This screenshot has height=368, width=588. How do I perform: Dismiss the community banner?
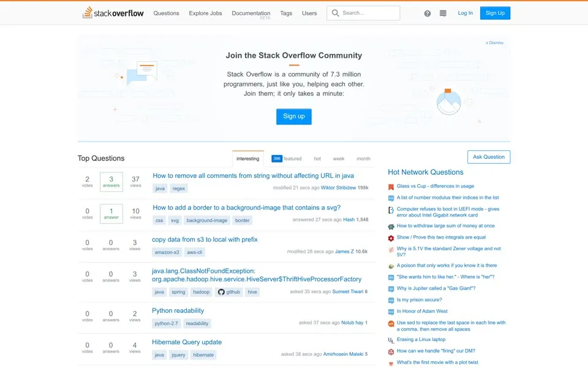point(495,43)
